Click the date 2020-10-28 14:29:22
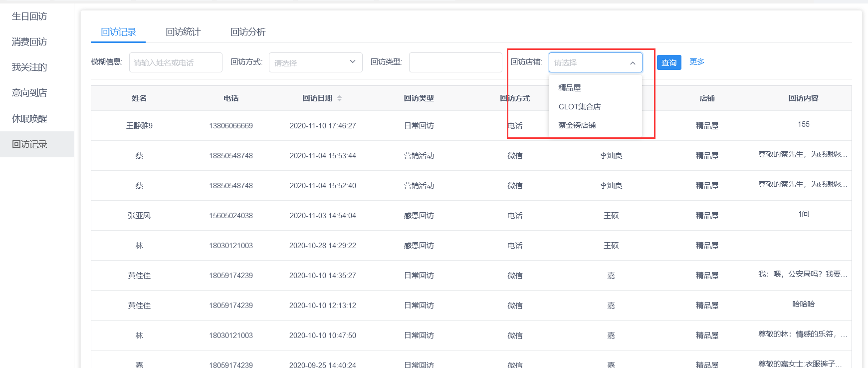Image resolution: width=868 pixels, height=368 pixels. tap(323, 246)
